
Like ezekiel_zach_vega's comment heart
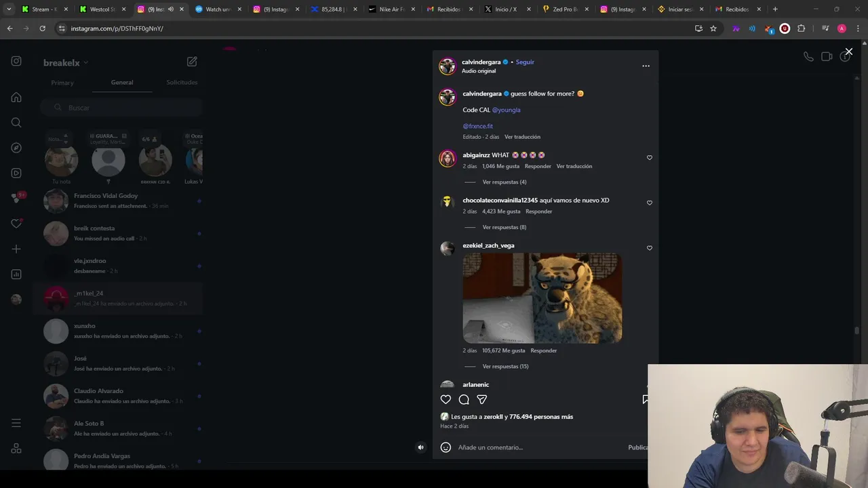tap(649, 248)
